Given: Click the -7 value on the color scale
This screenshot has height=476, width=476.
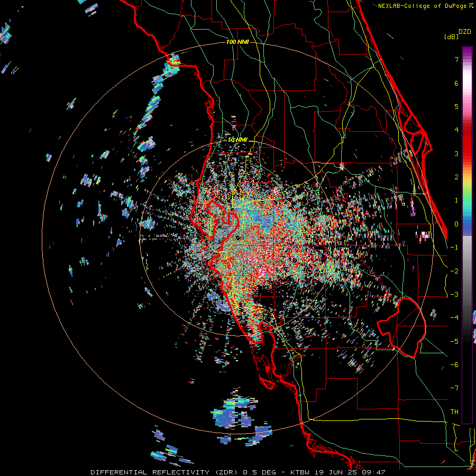Looking at the screenshot, I should tap(454, 388).
